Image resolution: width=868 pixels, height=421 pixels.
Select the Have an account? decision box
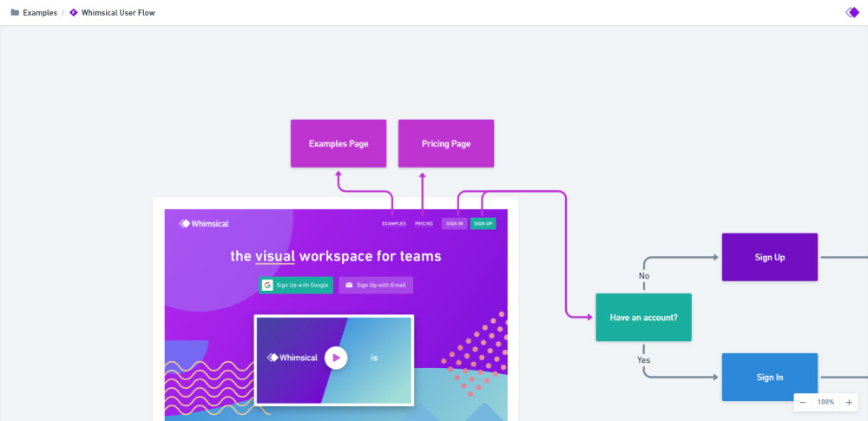click(x=643, y=318)
